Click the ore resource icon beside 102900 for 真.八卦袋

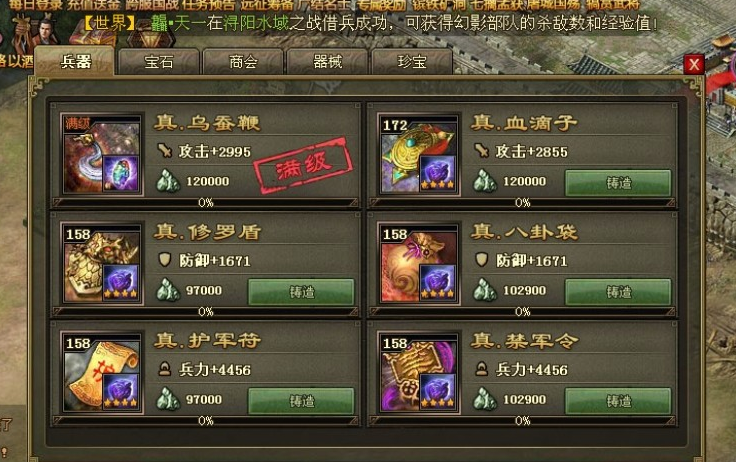(484, 290)
